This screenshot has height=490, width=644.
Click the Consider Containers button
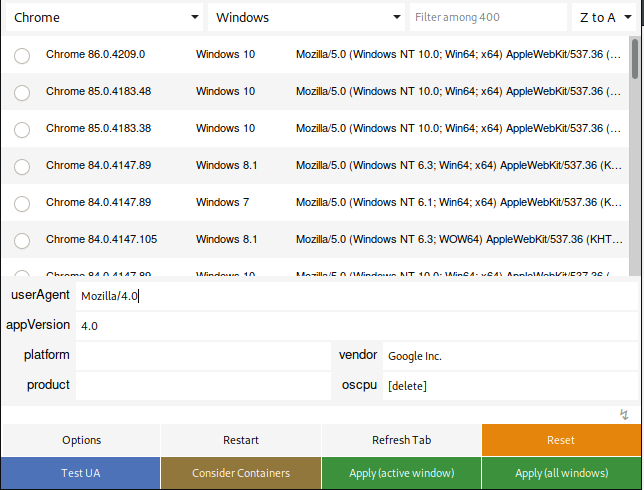tap(241, 473)
